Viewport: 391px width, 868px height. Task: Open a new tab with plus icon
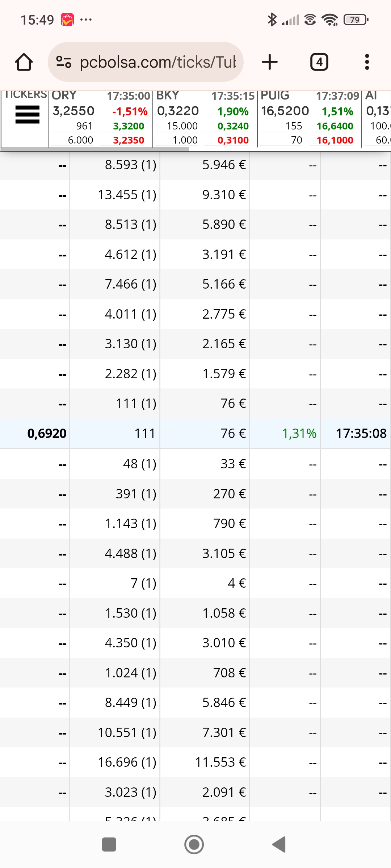[x=270, y=62]
